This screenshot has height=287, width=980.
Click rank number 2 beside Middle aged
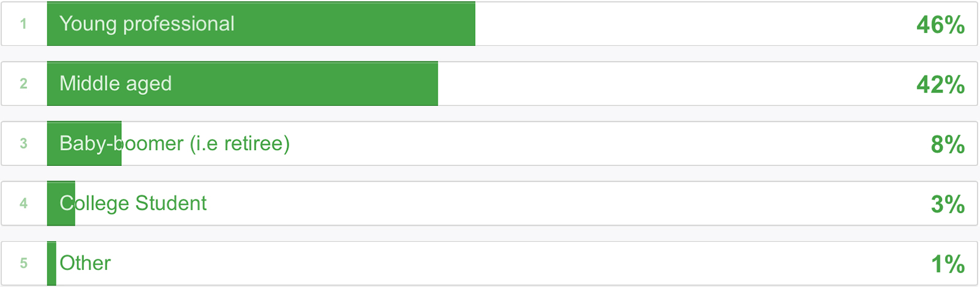(x=23, y=84)
